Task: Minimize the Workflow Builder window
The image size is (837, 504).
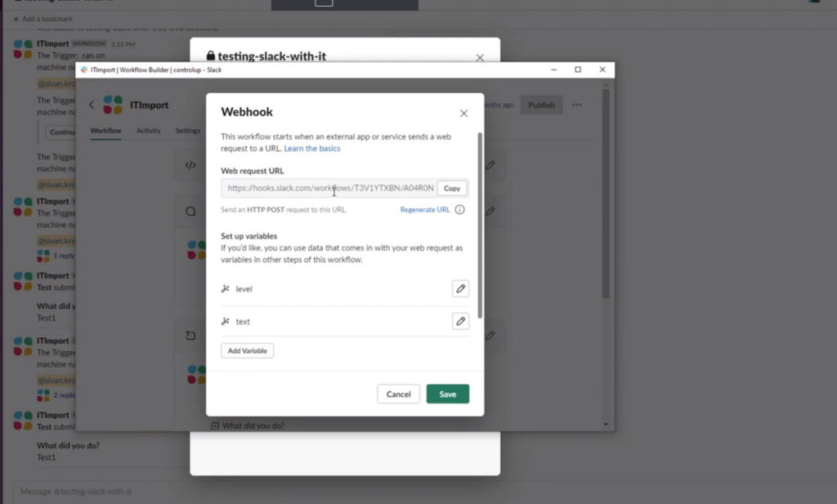Action: (553, 70)
